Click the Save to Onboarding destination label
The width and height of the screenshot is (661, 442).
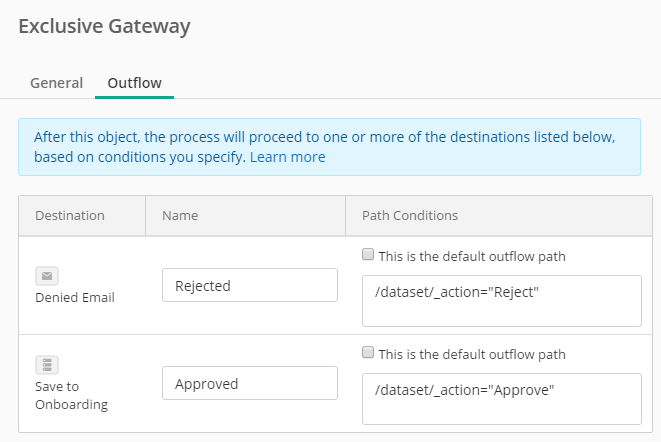[72, 396]
